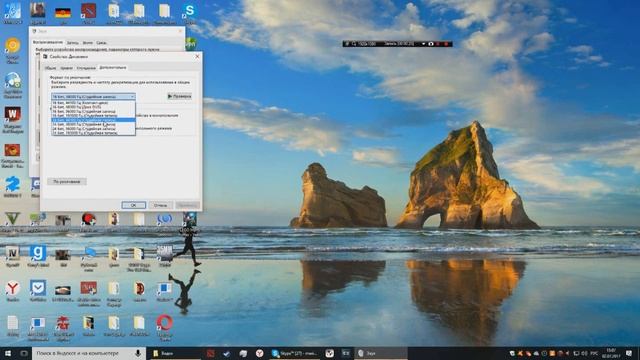Viewport: 640px width, 360px height.
Task: Click the Windows Start button
Action: [8, 353]
